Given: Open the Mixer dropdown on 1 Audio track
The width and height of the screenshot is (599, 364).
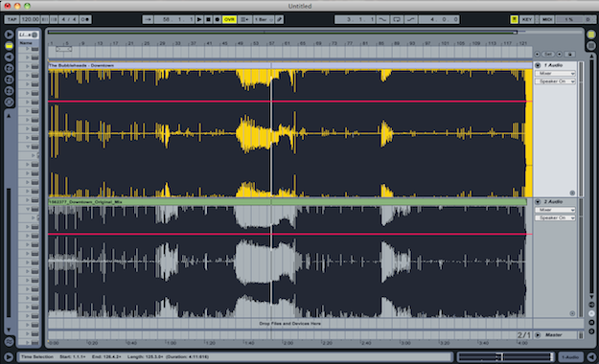Looking at the screenshot, I should point(555,73).
